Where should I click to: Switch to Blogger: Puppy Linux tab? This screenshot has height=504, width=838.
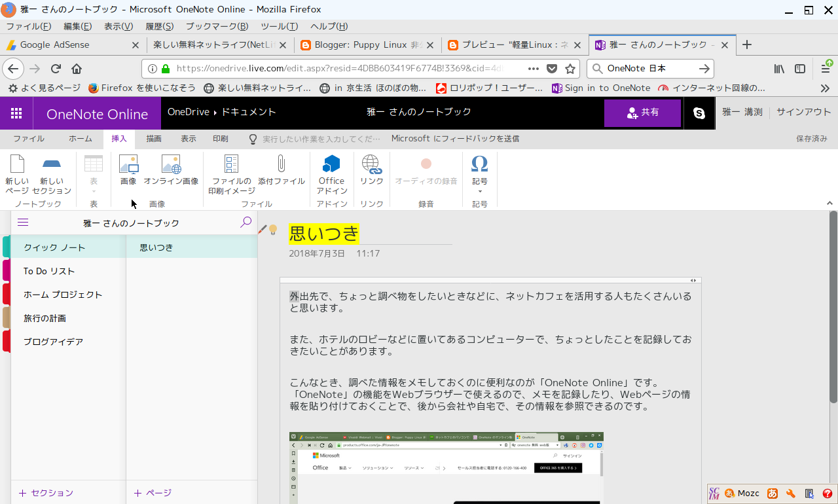click(367, 45)
